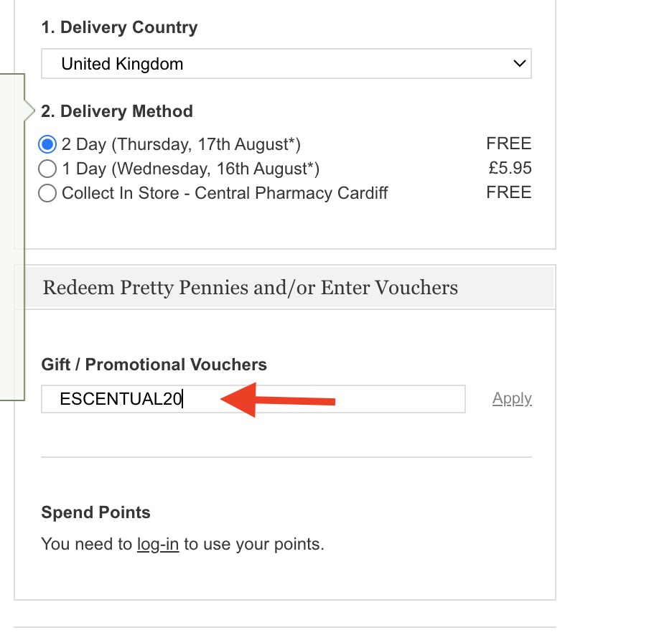Click the £5.95 price for 1 Day delivery
Screen dimensions: 672x643
point(510,169)
